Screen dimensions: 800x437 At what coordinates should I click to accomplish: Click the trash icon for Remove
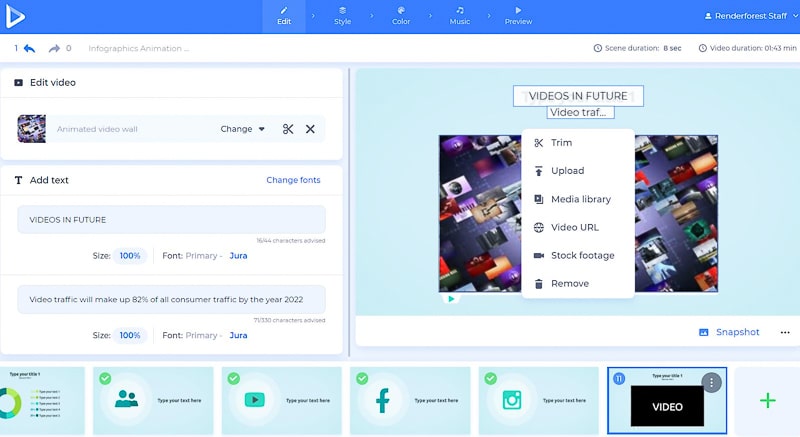pyautogui.click(x=539, y=284)
